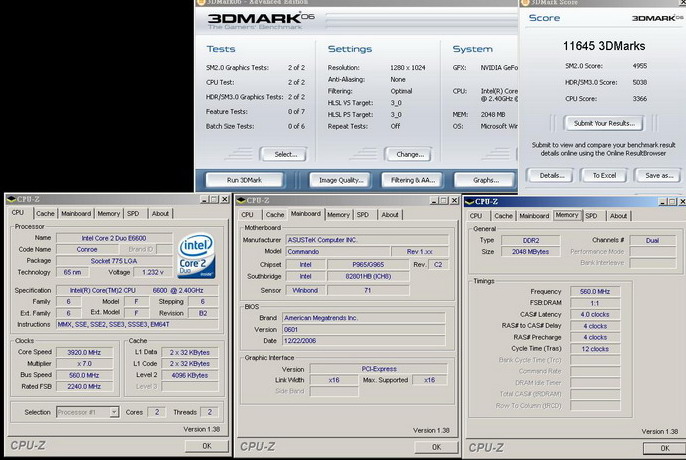Click the CPU-Z icon in the leftmost title bar
Screen dimensions: 686x460
[10, 200]
